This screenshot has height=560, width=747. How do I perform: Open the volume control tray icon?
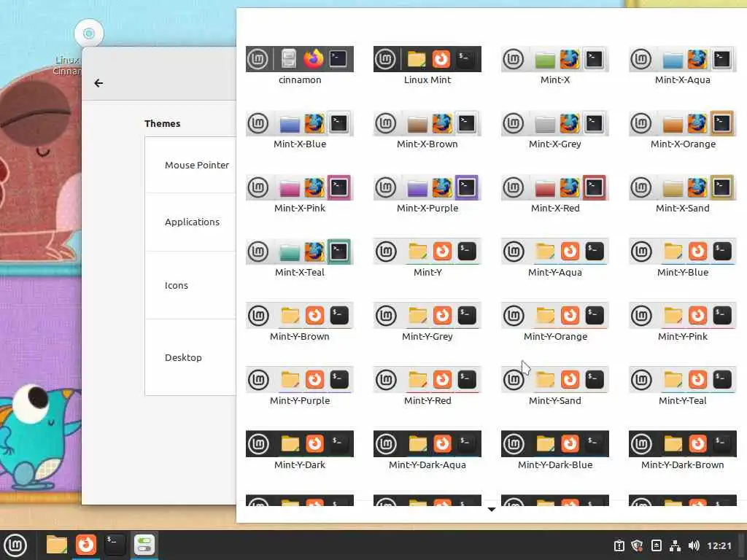pyautogui.click(x=694, y=545)
